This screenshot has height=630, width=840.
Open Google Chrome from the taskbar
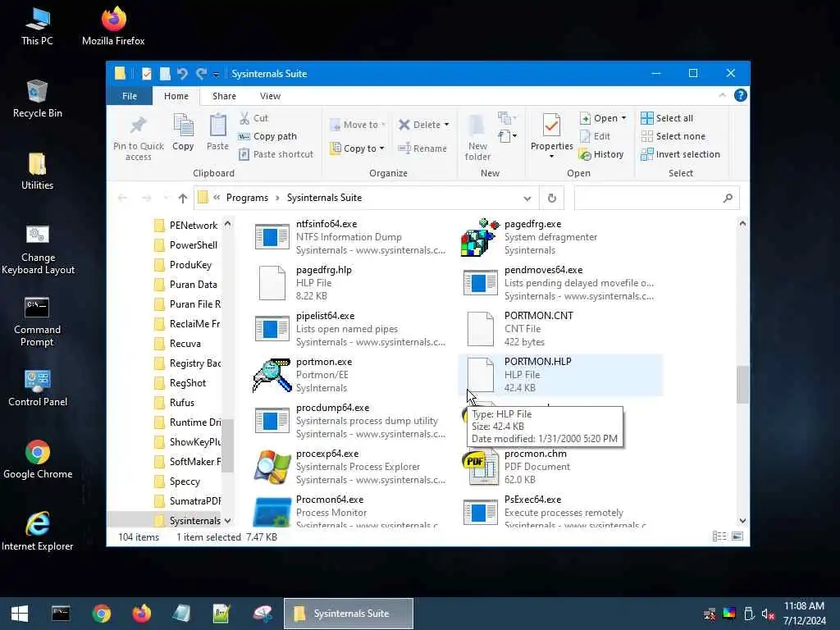[x=101, y=614]
